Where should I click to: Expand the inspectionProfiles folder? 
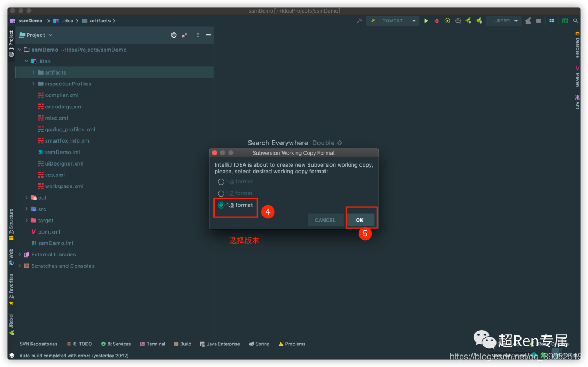click(33, 84)
